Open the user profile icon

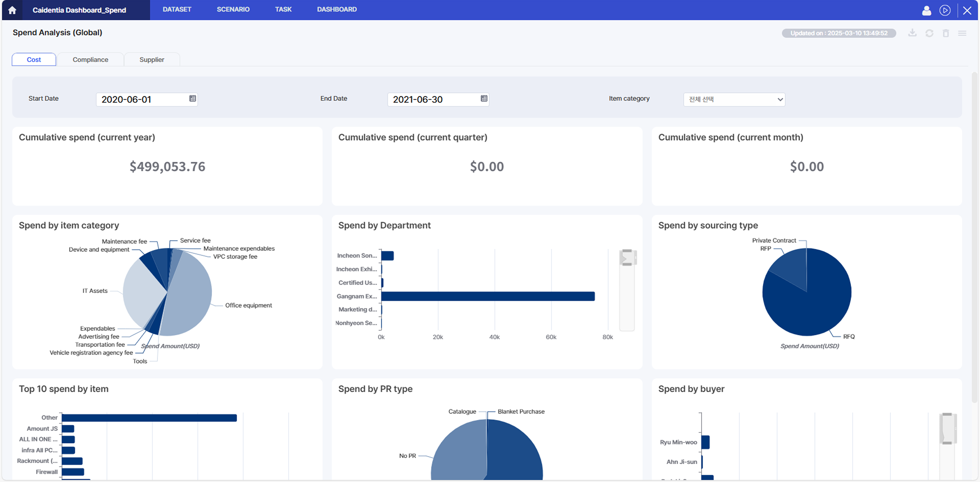pos(926,10)
